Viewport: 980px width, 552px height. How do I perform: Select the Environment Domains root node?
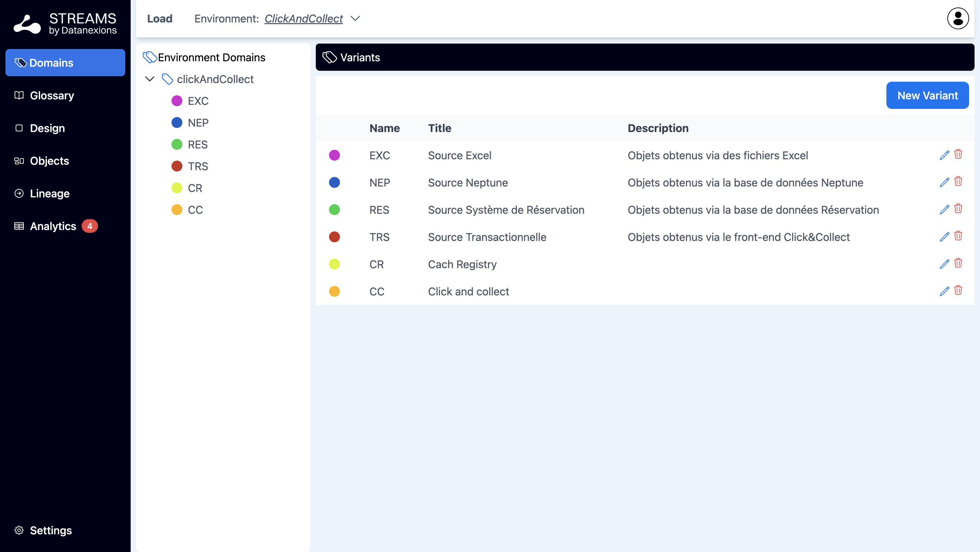(211, 58)
